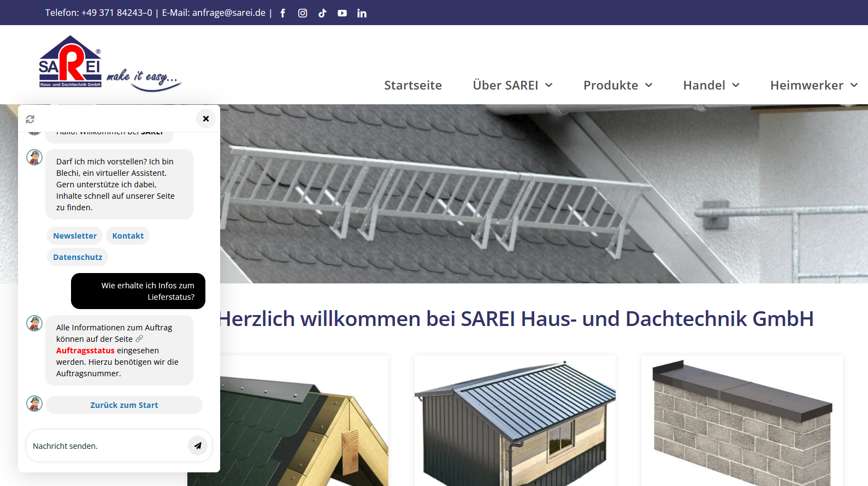Click the SAREI logo
Viewport: 868px width, 486px height.
coord(70,62)
